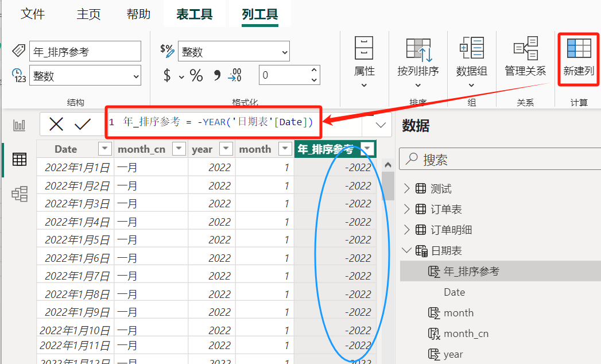
Task: Click the 数据组 dropdown chevron
Action: (x=471, y=85)
